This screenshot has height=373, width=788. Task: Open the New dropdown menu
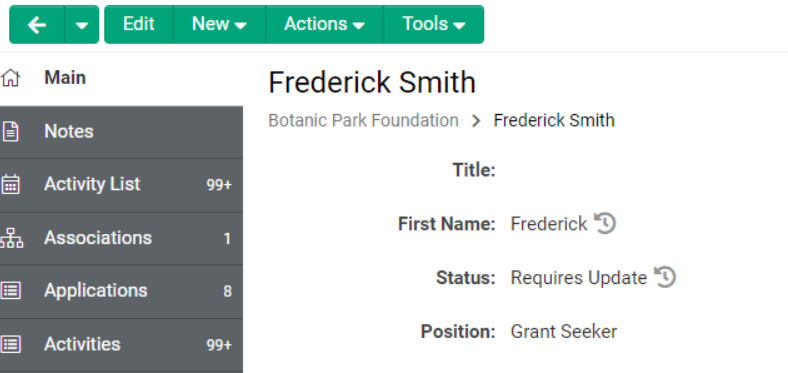[x=220, y=25]
